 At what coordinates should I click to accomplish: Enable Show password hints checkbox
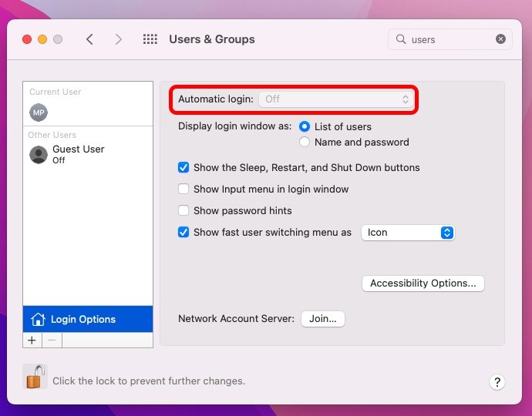[184, 210]
